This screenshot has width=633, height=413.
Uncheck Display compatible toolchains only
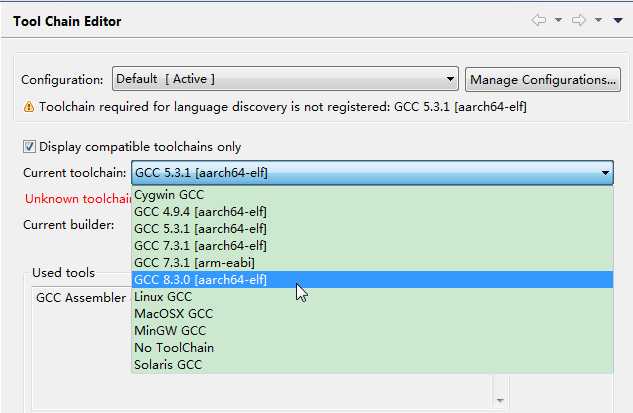pyautogui.click(x=29, y=147)
